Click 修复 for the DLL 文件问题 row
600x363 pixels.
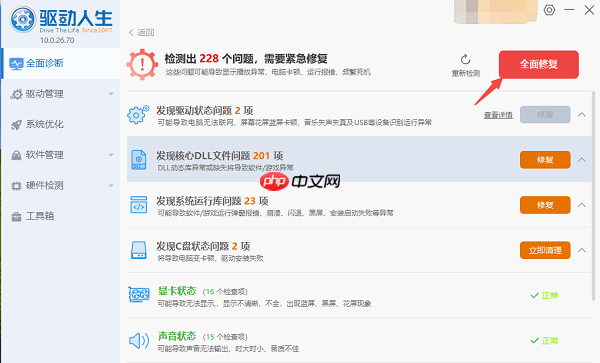545,160
